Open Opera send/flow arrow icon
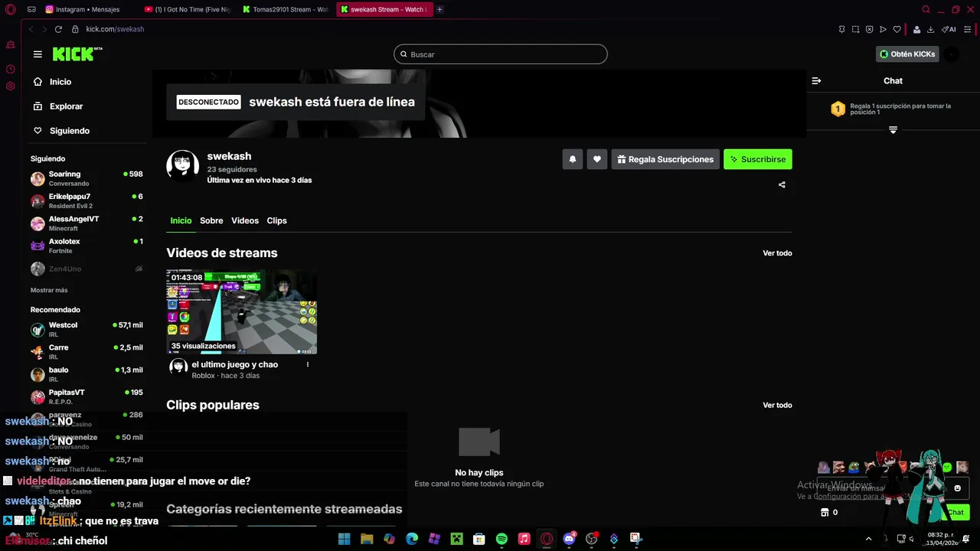This screenshot has height=551, width=980. pyautogui.click(x=883, y=29)
